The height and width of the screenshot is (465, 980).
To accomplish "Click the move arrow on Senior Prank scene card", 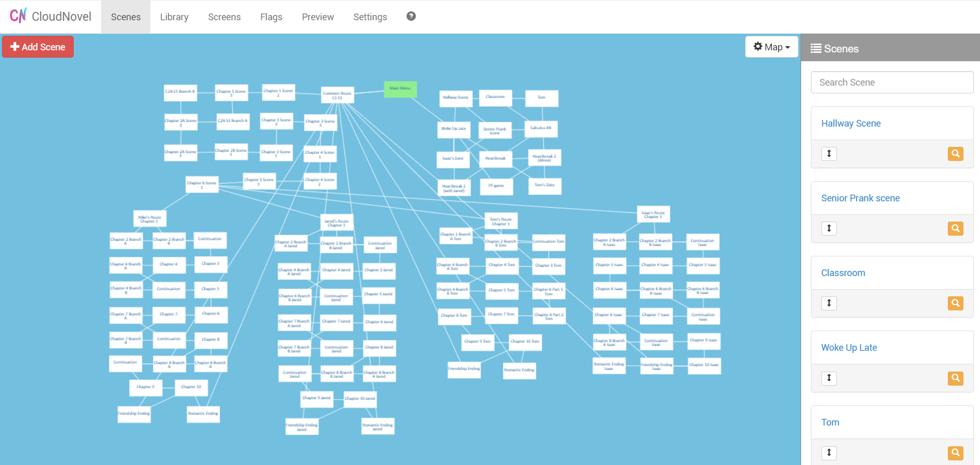I will [x=829, y=228].
